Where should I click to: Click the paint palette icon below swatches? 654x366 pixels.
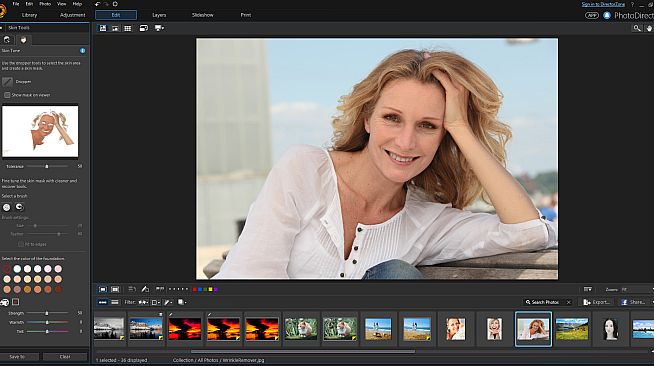pos(4,302)
